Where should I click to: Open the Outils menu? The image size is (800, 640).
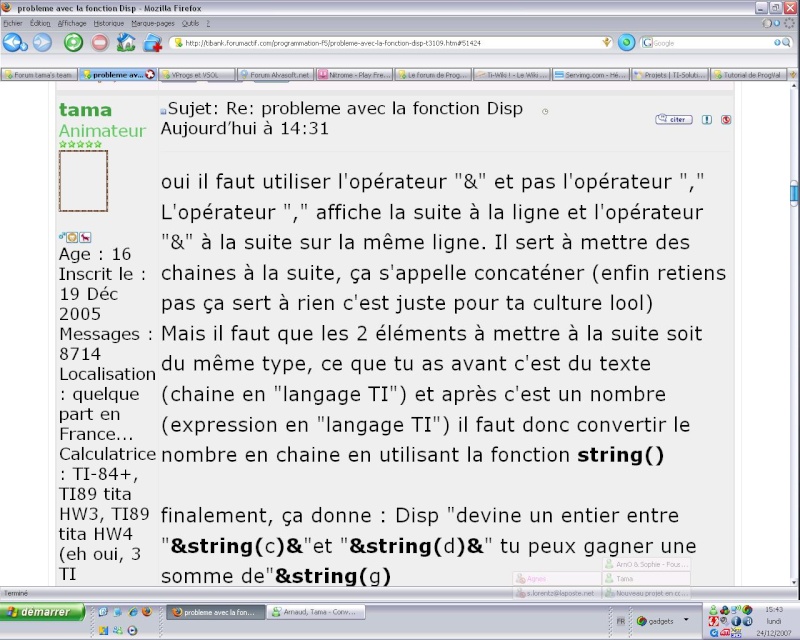point(190,23)
